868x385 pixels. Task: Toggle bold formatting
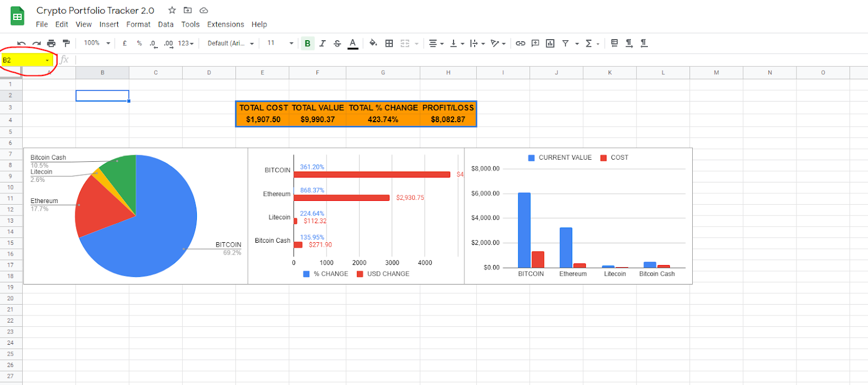pos(308,43)
